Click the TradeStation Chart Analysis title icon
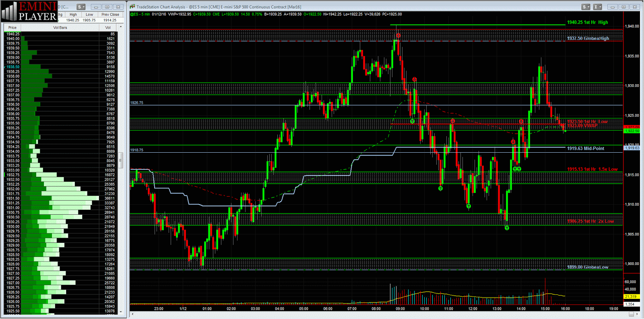This screenshot has width=644, height=319. click(x=132, y=7)
